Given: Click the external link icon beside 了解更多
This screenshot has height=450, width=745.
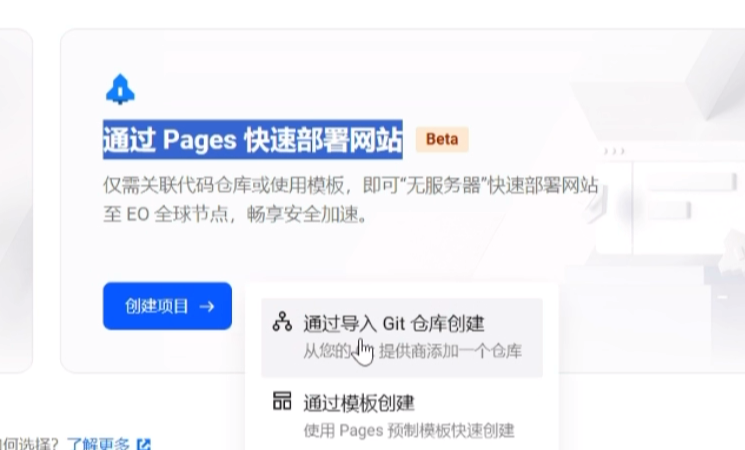Looking at the screenshot, I should coord(143,445).
